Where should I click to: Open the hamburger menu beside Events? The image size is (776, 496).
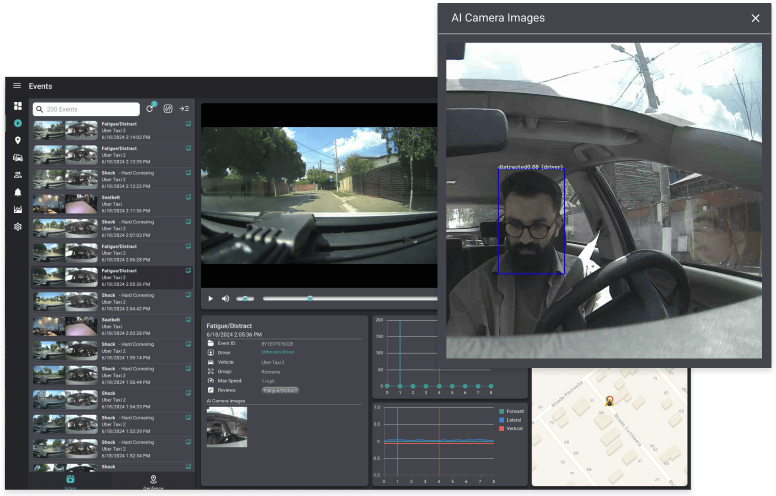17,86
